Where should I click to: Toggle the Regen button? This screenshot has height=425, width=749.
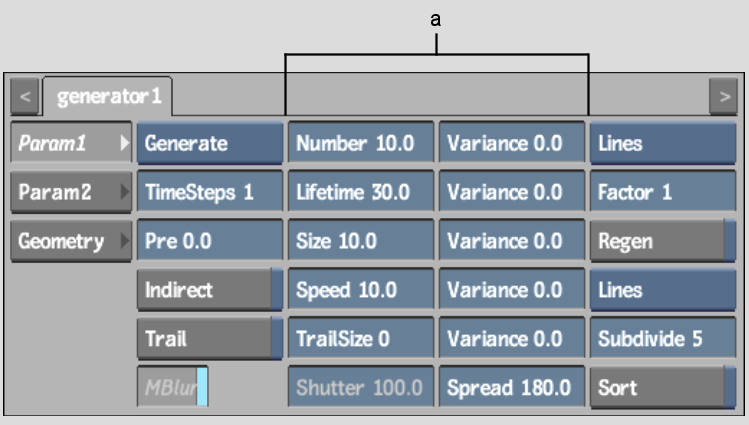662,241
